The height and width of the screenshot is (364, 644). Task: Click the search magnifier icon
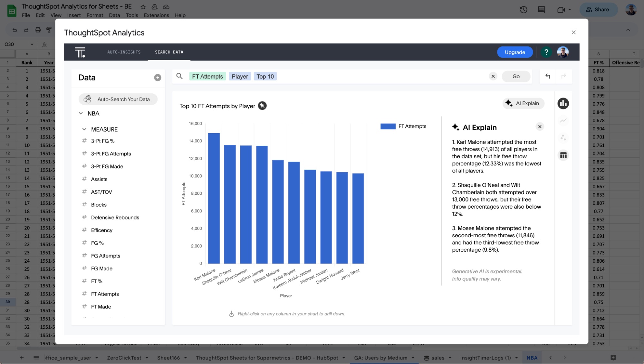179,76
